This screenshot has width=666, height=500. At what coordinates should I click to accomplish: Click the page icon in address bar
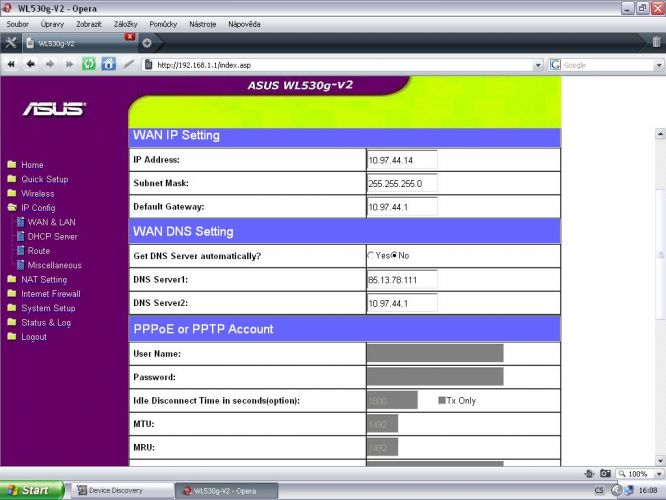coord(149,65)
